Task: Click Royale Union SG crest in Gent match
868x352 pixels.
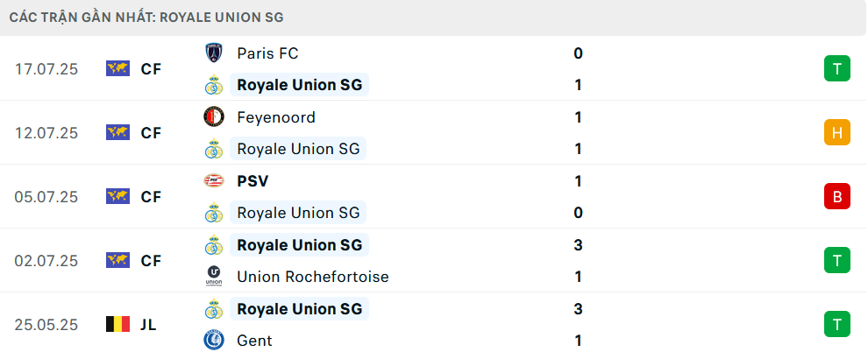Action: point(214,308)
